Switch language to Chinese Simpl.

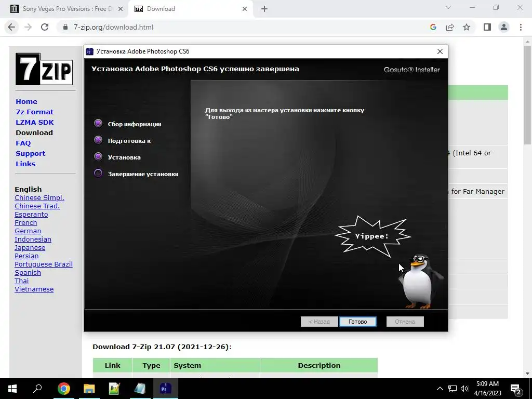pyautogui.click(x=39, y=198)
